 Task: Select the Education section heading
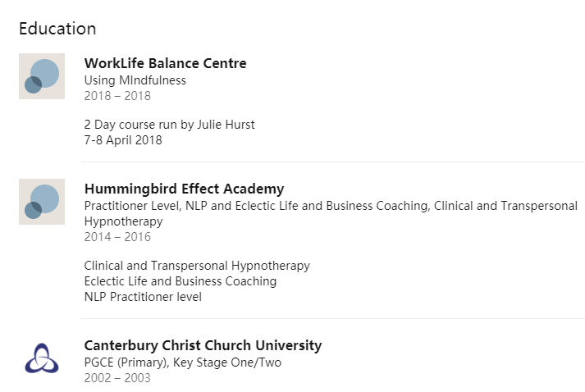click(57, 29)
